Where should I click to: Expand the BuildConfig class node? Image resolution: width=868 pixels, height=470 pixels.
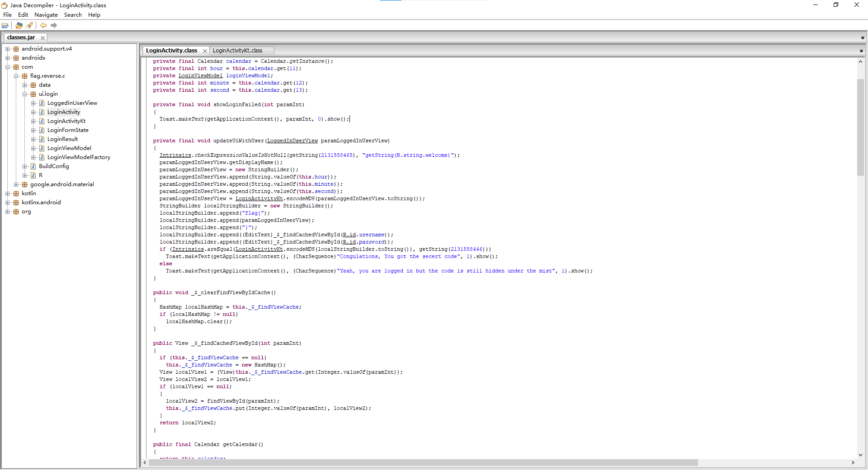pyautogui.click(x=24, y=166)
